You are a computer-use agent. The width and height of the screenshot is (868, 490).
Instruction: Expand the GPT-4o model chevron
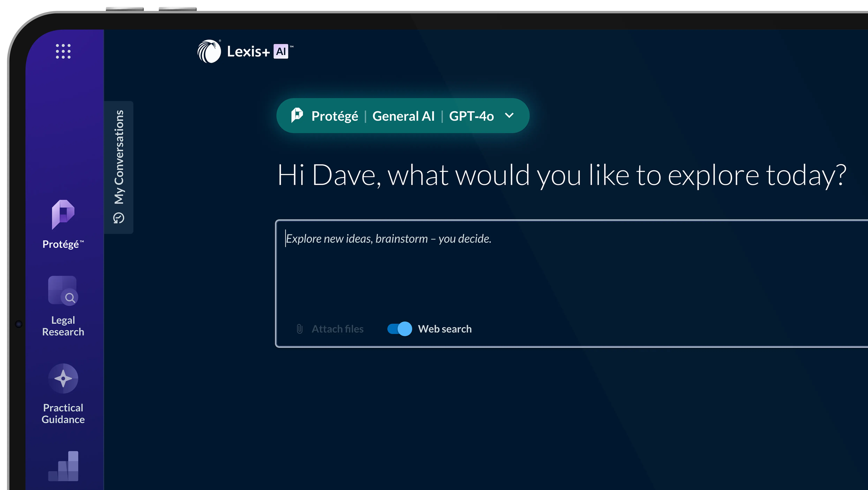click(x=509, y=116)
